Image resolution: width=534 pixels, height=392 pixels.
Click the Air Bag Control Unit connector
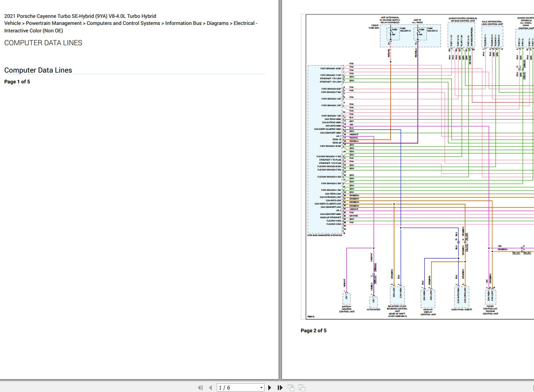point(461,34)
